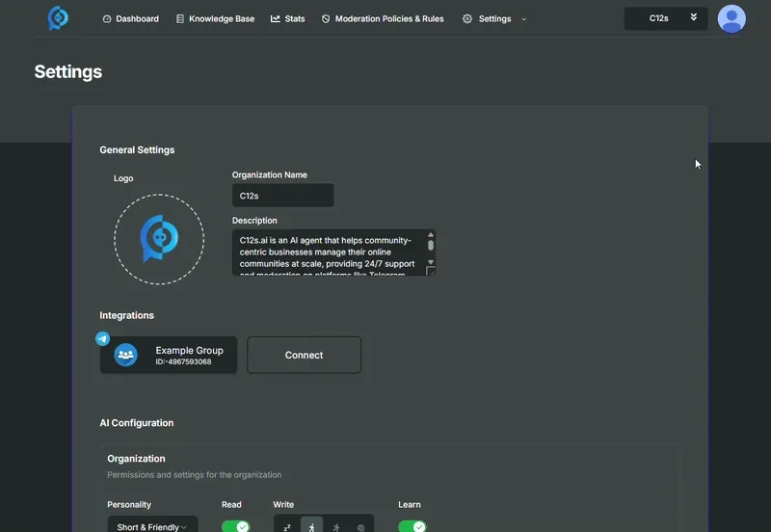The image size is (771, 532).
Task: Select the sleep (zz) write mode icon
Action: [x=287, y=527]
